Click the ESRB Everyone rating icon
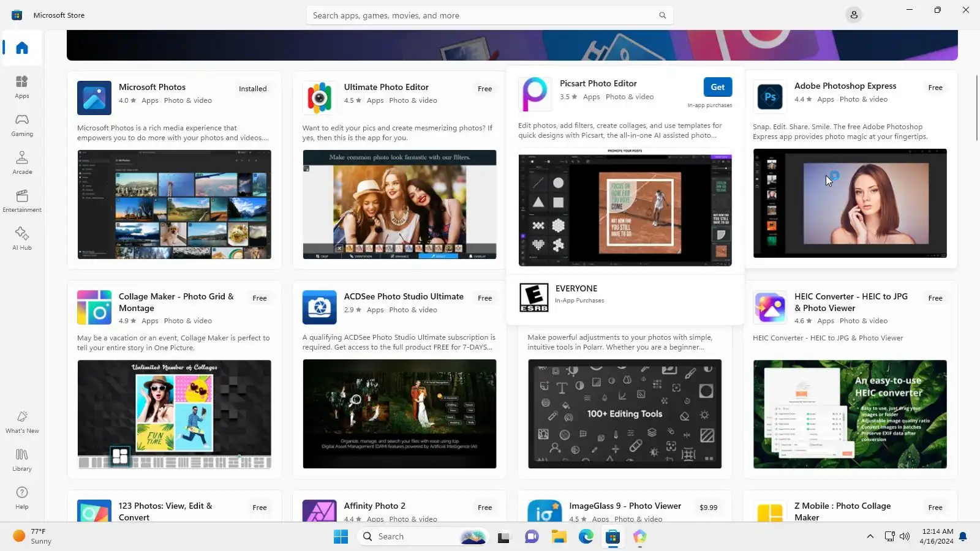 [x=534, y=298]
